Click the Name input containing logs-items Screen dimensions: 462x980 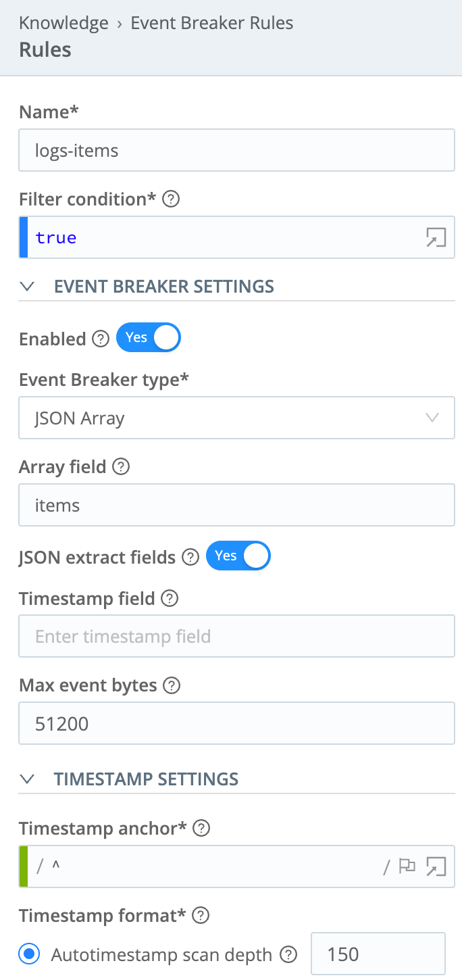236,150
